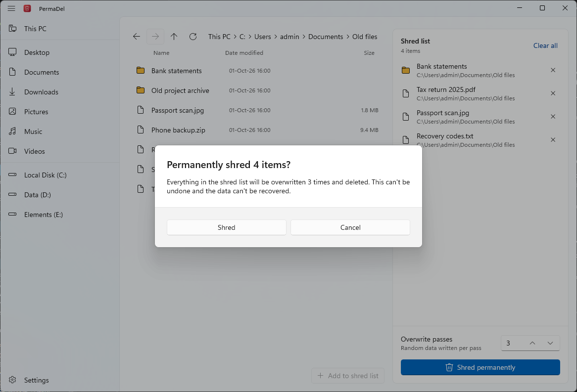Open Desktop in the sidebar
The width and height of the screenshot is (577, 392).
[59, 52]
